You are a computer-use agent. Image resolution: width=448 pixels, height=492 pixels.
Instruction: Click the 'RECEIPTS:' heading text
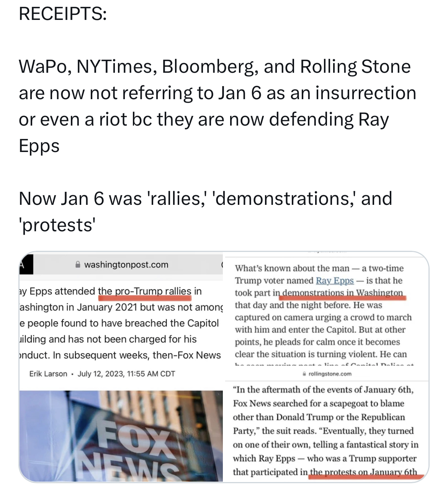click(63, 14)
